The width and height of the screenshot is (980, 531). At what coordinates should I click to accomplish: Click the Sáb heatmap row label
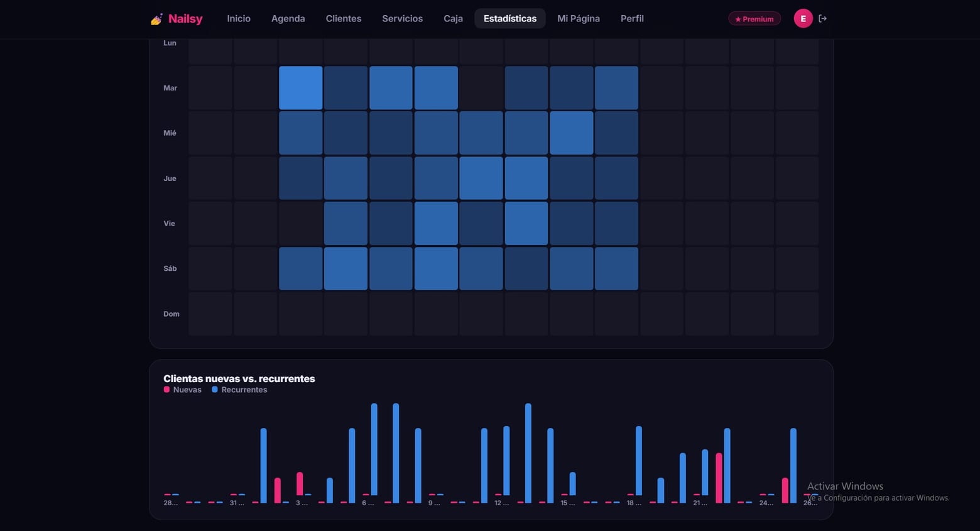[170, 268]
